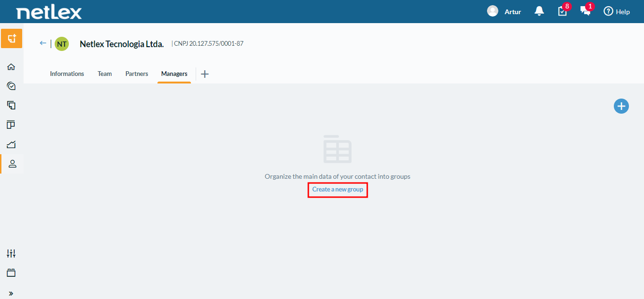644x299 pixels.
Task: Open the Help menu
Action: point(617,11)
